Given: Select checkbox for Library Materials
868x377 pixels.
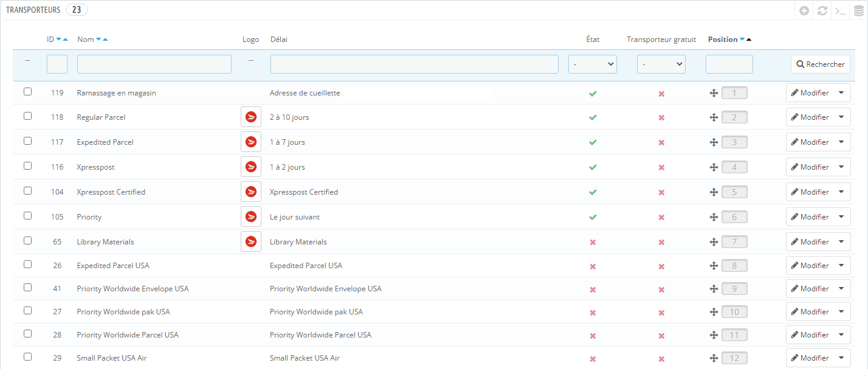Looking at the screenshot, I should (27, 240).
